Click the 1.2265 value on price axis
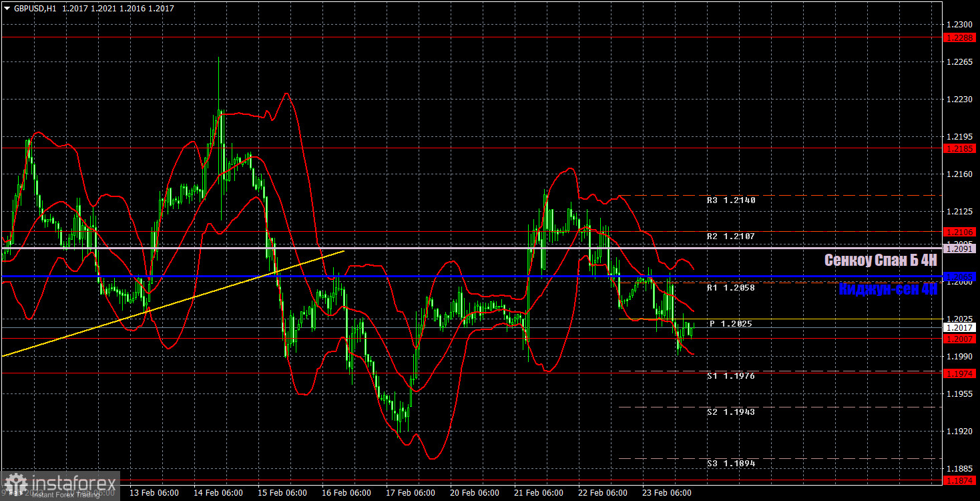 click(959, 62)
